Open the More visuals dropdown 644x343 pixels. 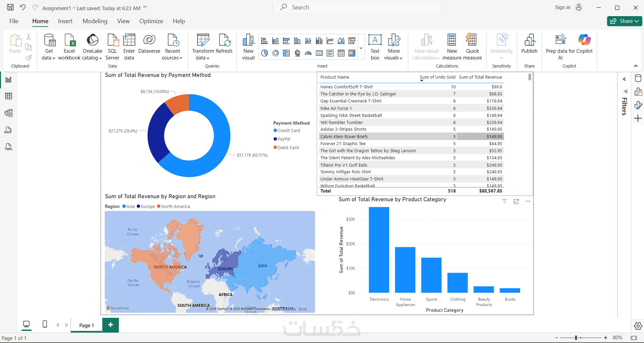pos(394,47)
